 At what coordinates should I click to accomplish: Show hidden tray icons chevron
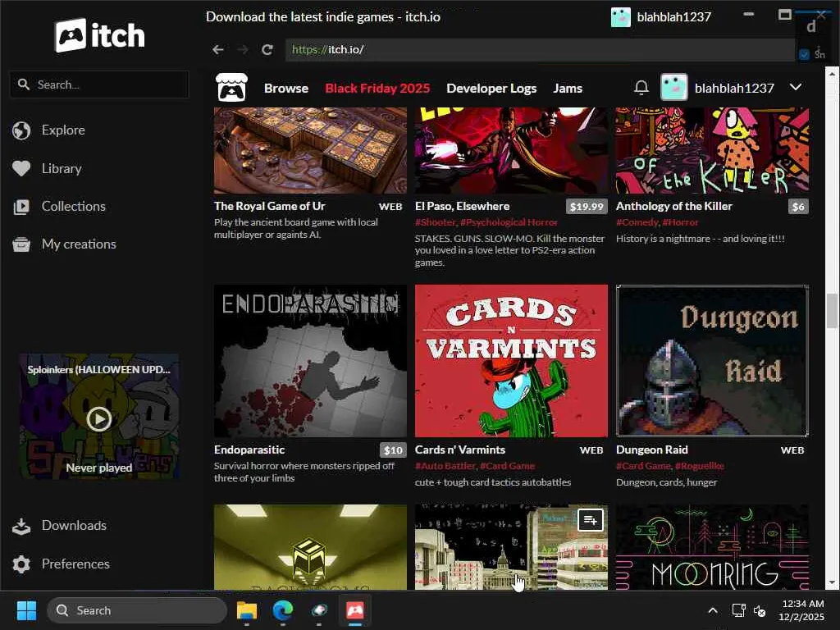tap(713, 610)
